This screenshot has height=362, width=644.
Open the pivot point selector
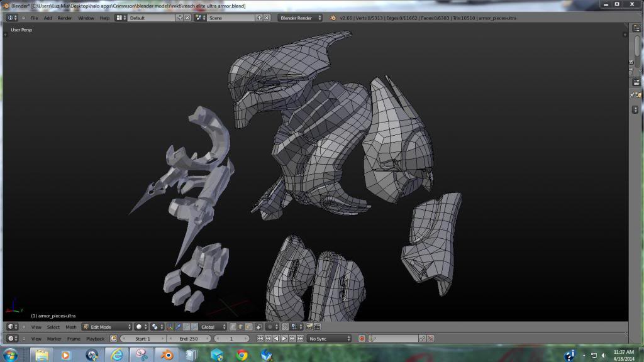(157, 327)
